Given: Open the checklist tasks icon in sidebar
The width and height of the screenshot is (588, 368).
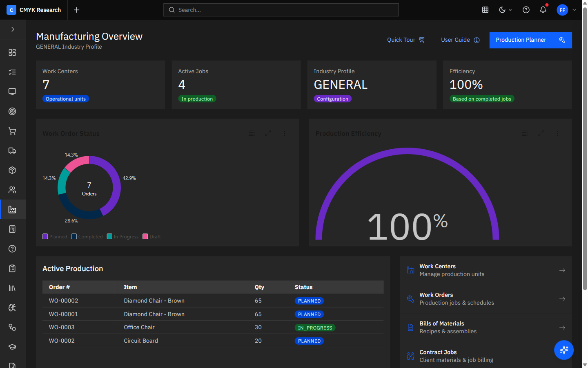Looking at the screenshot, I should tap(12, 72).
